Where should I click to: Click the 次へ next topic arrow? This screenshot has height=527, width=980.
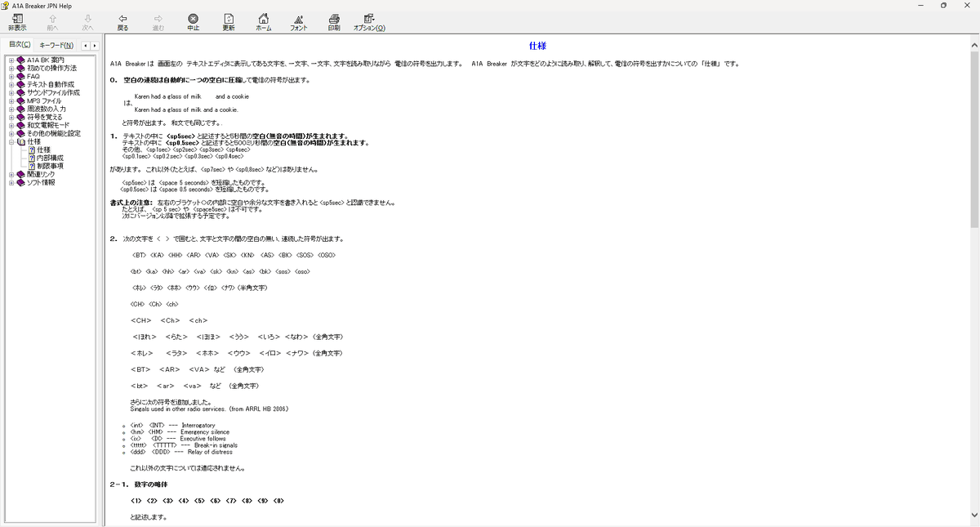[87, 22]
